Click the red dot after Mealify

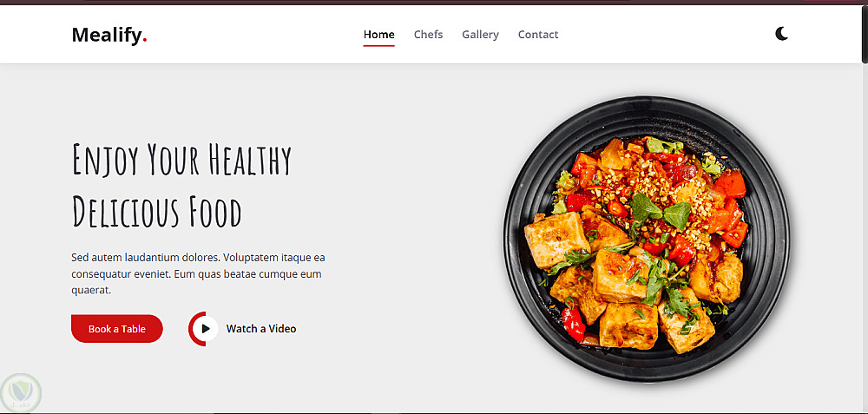click(145, 40)
